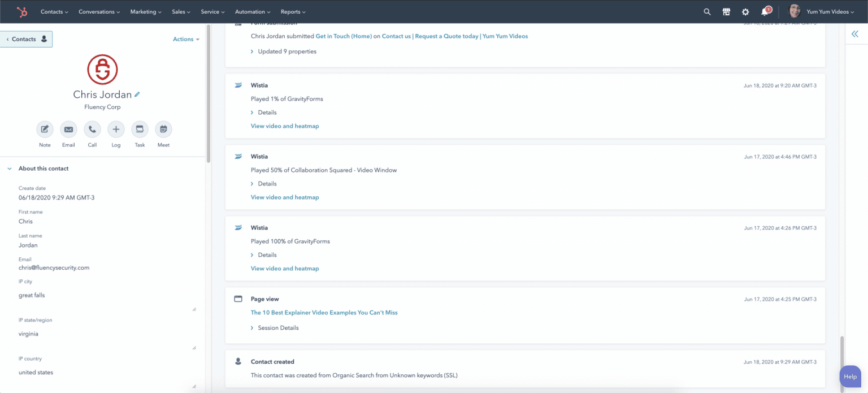Click the Email field chris@fluencysecurity.com
868x393 pixels.
[x=54, y=268]
